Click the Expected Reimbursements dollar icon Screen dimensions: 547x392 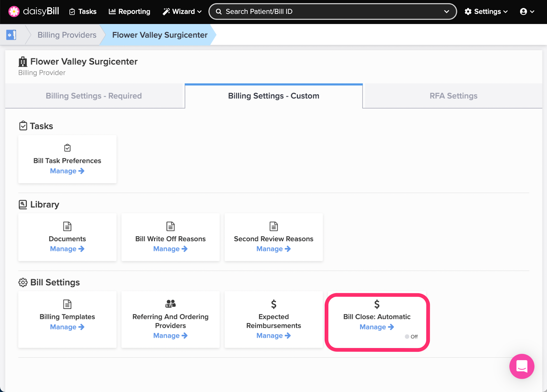[x=274, y=304]
